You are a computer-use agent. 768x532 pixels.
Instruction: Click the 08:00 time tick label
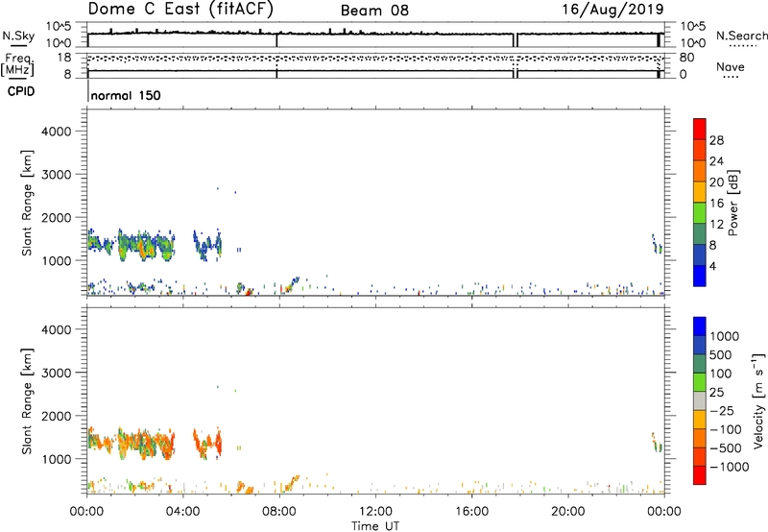pyautogui.click(x=278, y=512)
